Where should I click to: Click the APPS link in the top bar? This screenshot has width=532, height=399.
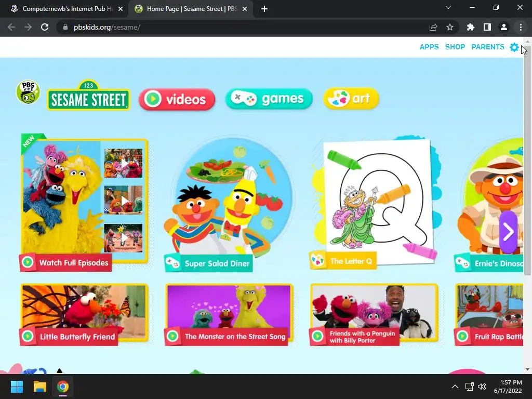pos(429,47)
